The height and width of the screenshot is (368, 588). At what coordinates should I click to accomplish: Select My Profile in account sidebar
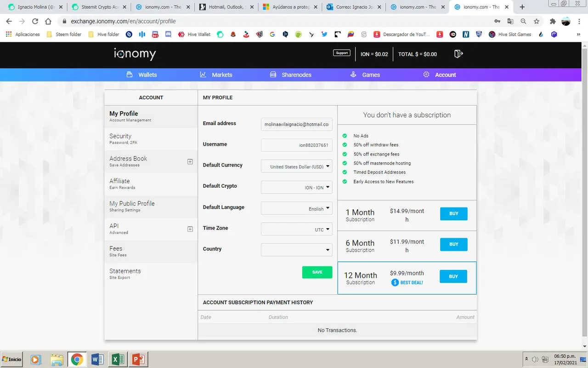coord(151,116)
